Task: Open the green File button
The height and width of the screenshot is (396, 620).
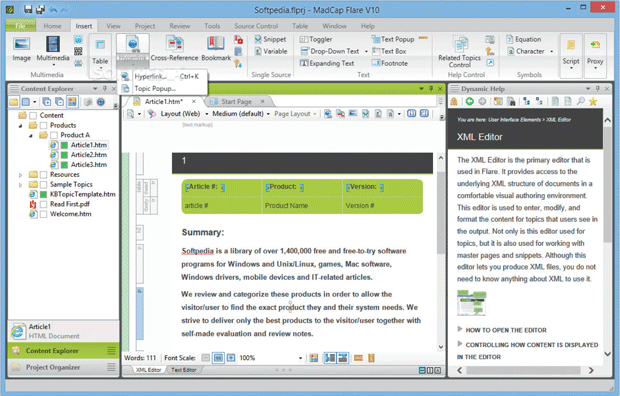Action: coord(21,26)
